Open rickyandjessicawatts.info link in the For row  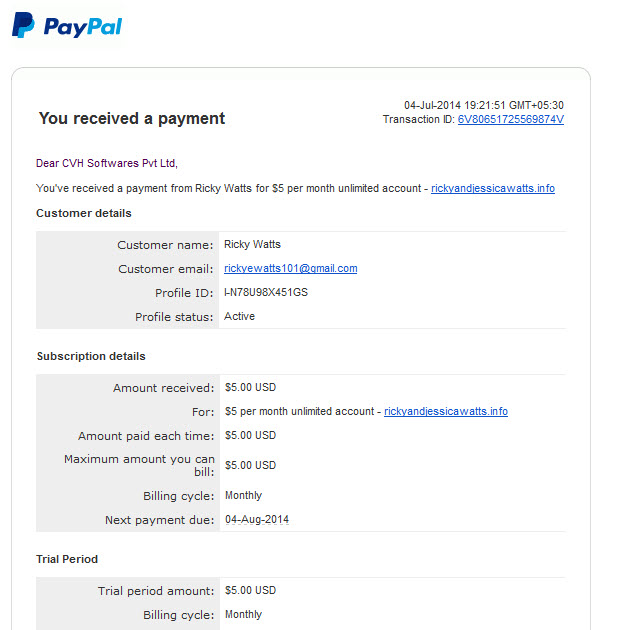(446, 411)
